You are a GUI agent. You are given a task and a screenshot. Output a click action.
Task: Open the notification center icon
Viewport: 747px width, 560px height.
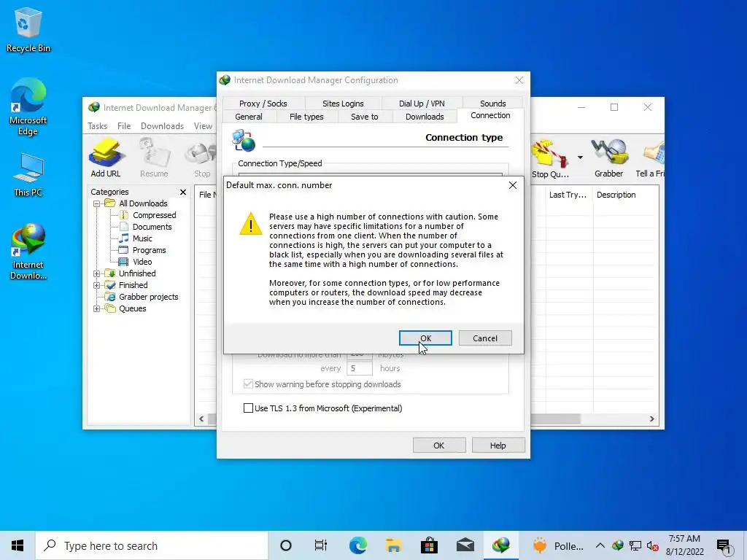click(x=724, y=547)
